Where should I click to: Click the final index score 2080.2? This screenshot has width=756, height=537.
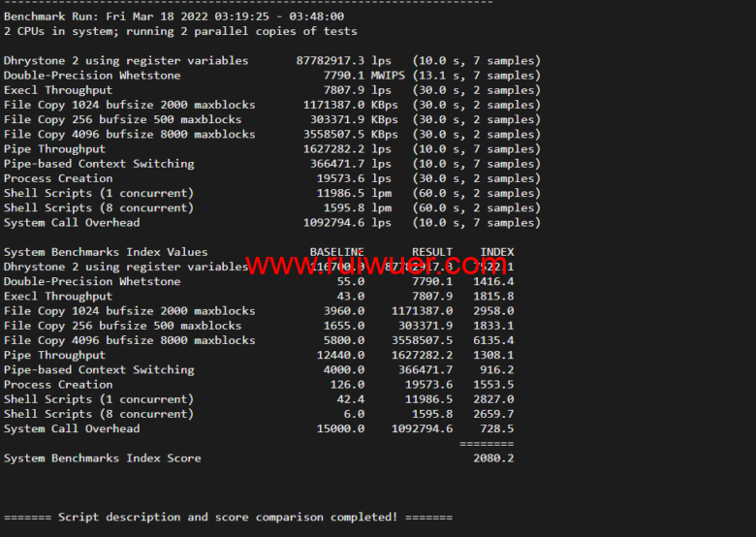pos(492,458)
